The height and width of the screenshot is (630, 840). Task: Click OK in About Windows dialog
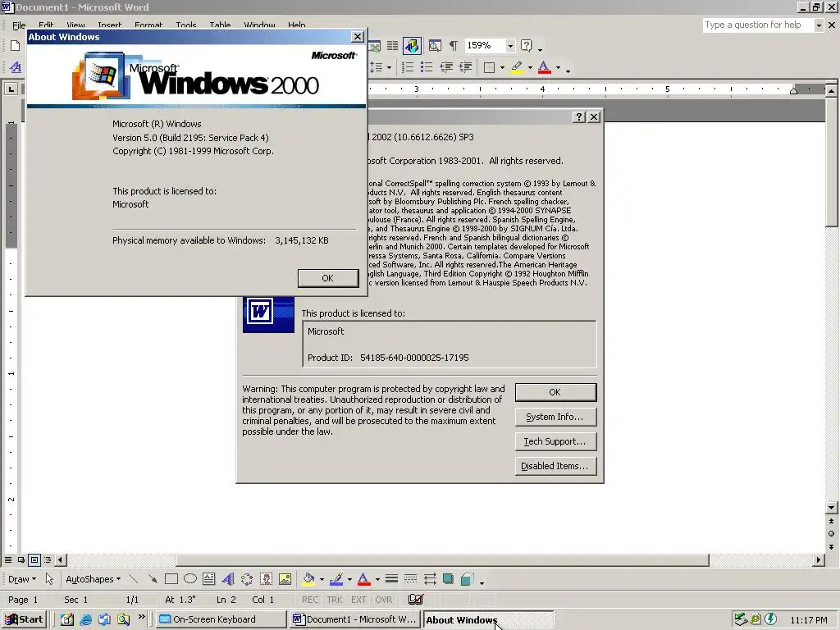[x=328, y=278]
